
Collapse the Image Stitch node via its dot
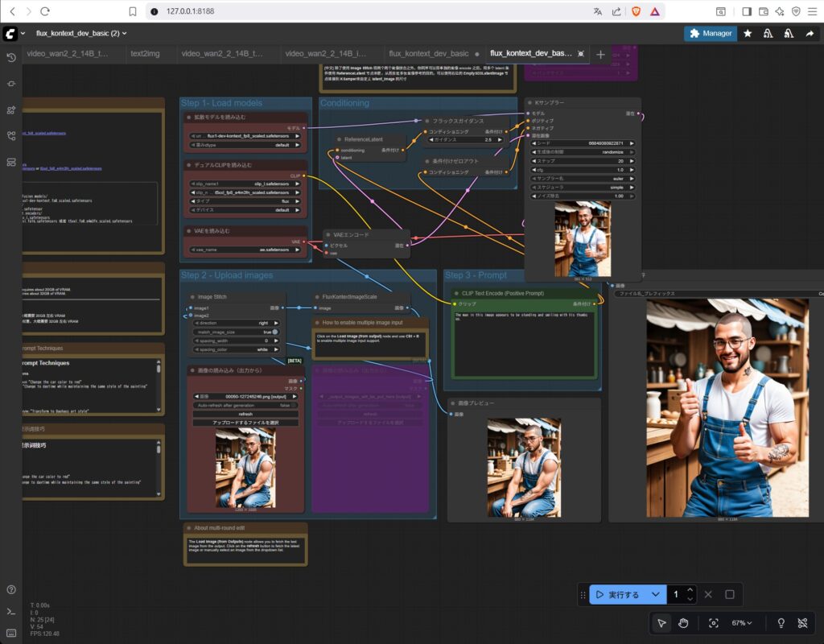192,297
